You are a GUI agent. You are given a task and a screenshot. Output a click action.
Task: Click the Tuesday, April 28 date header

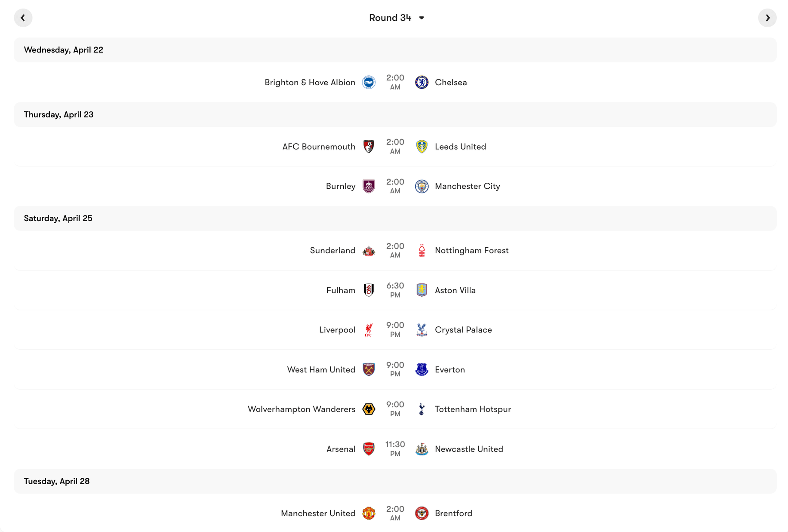coord(57,481)
